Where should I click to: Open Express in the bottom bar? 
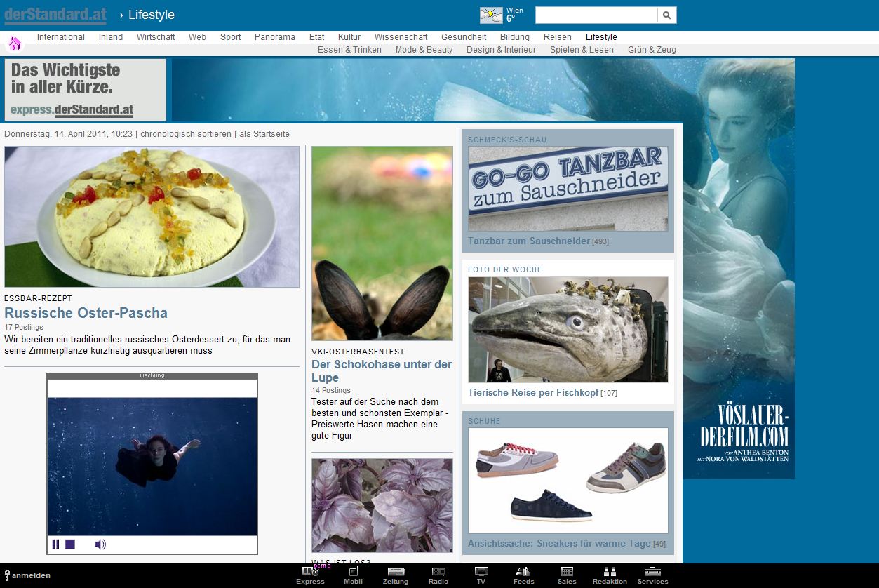tap(310, 575)
